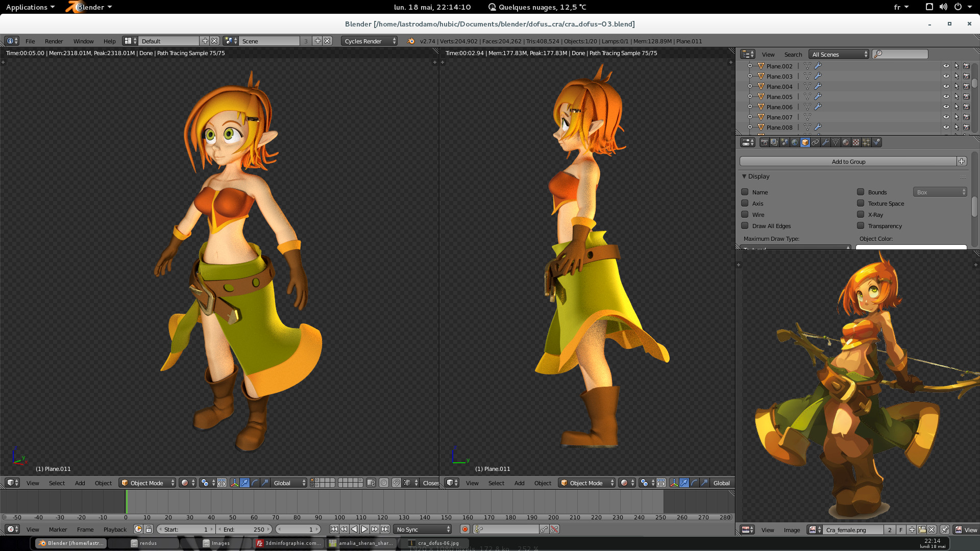The width and height of the screenshot is (980, 551).
Task: Open the Window menu
Action: coord(83,41)
